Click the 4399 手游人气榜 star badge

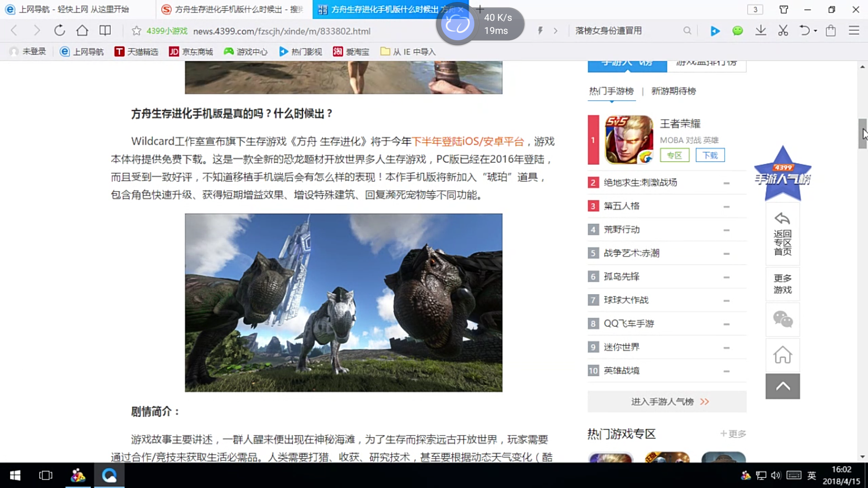click(x=783, y=174)
